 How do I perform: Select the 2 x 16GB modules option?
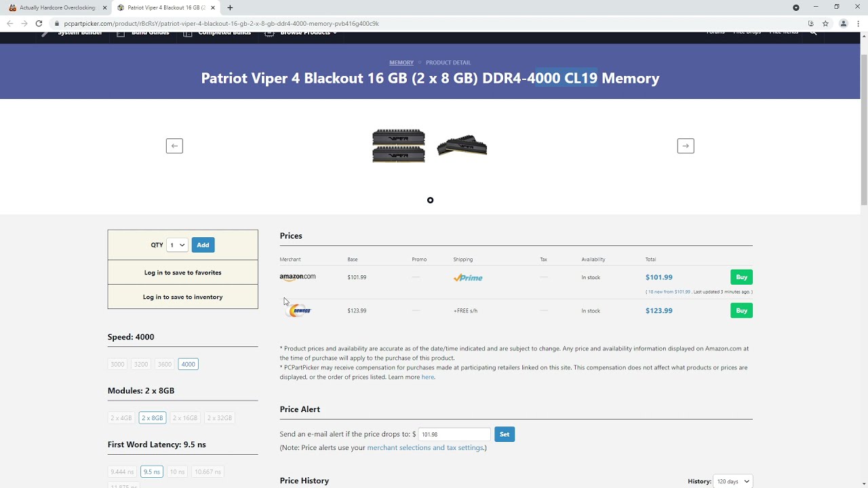pos(185,418)
